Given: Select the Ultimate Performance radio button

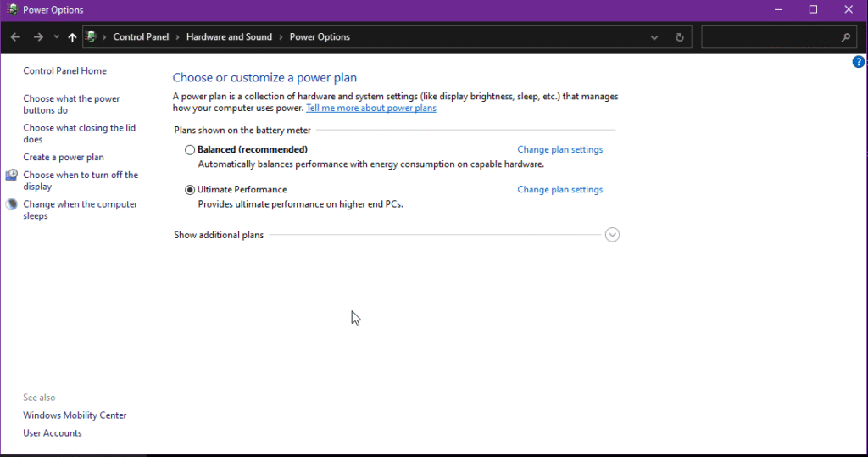Looking at the screenshot, I should pyautogui.click(x=190, y=190).
